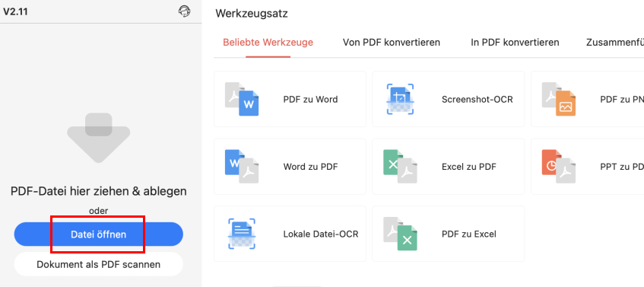Click the Datei öffnen button

pos(99,234)
